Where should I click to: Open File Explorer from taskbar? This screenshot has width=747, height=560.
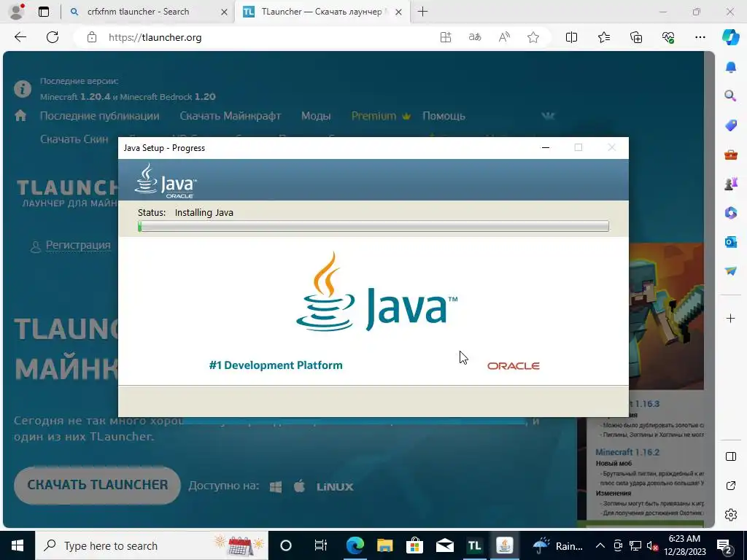(x=385, y=545)
